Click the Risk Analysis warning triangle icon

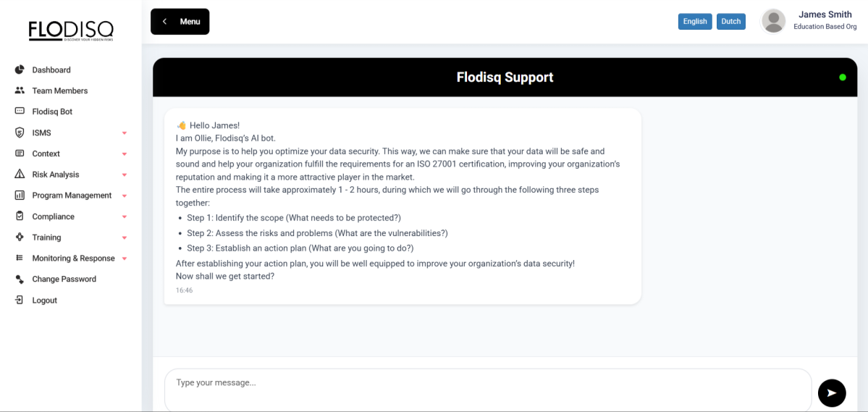pos(20,175)
